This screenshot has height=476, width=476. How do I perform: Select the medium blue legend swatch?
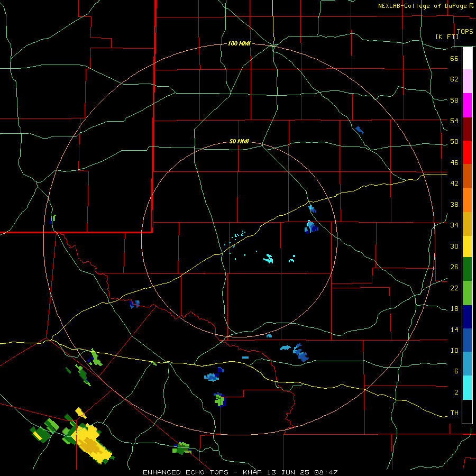tap(467, 340)
